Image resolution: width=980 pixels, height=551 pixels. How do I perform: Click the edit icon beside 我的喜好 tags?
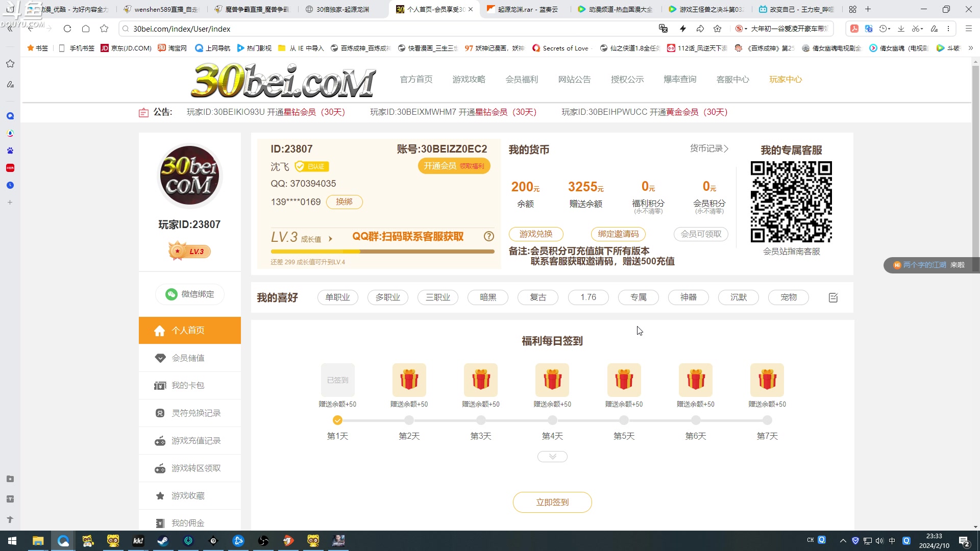tap(833, 297)
